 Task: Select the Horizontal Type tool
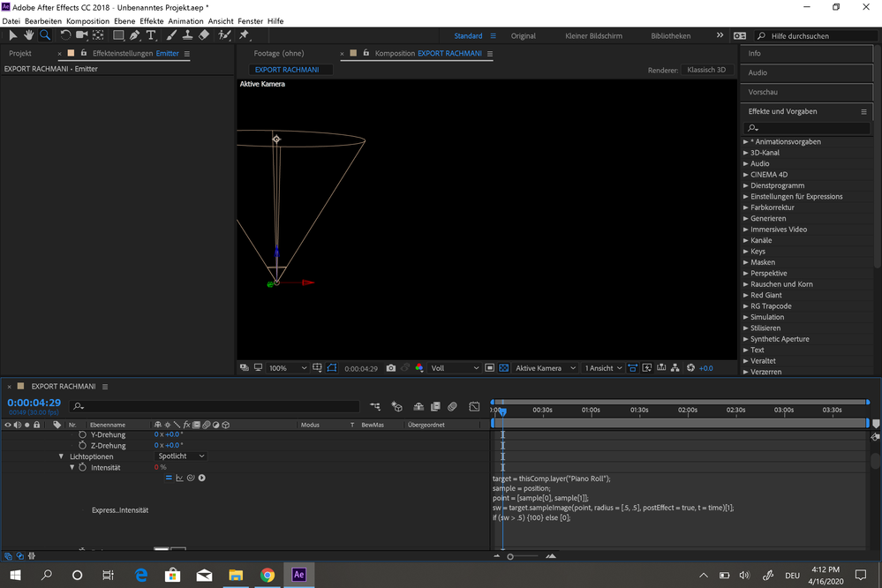tap(151, 35)
